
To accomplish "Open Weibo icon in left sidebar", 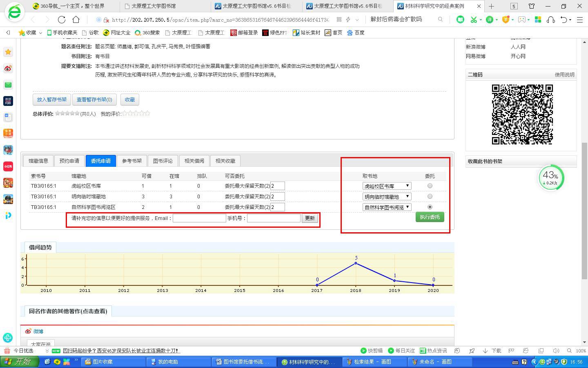I will [8, 68].
